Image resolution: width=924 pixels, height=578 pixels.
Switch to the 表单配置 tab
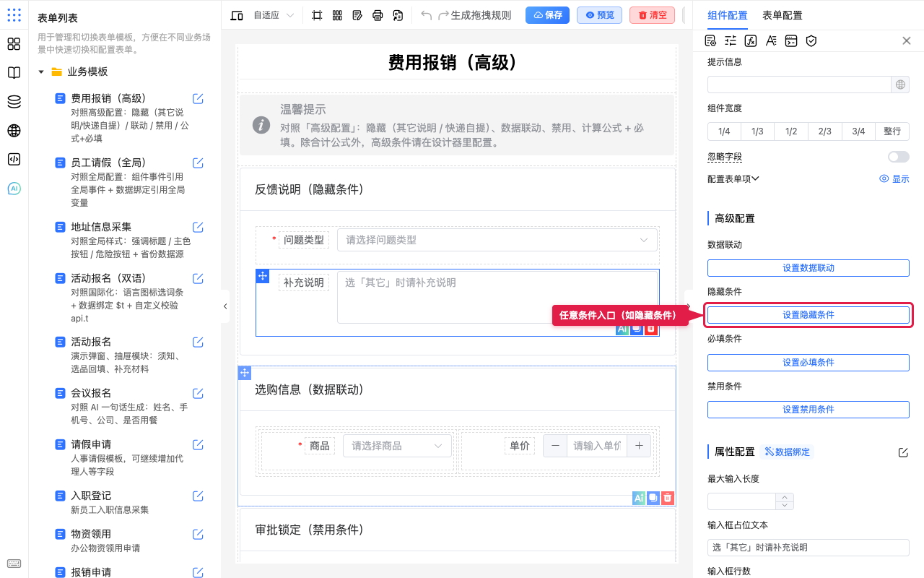click(x=782, y=15)
